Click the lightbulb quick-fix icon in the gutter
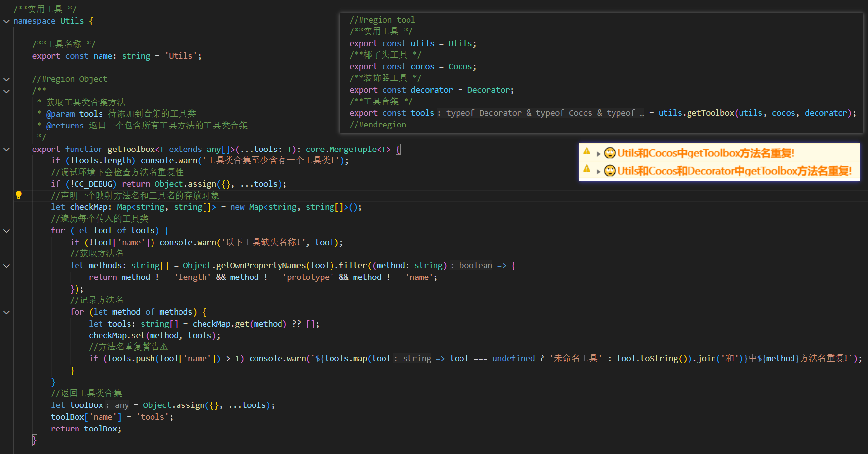Screen dimensions: 868x454 19,195
